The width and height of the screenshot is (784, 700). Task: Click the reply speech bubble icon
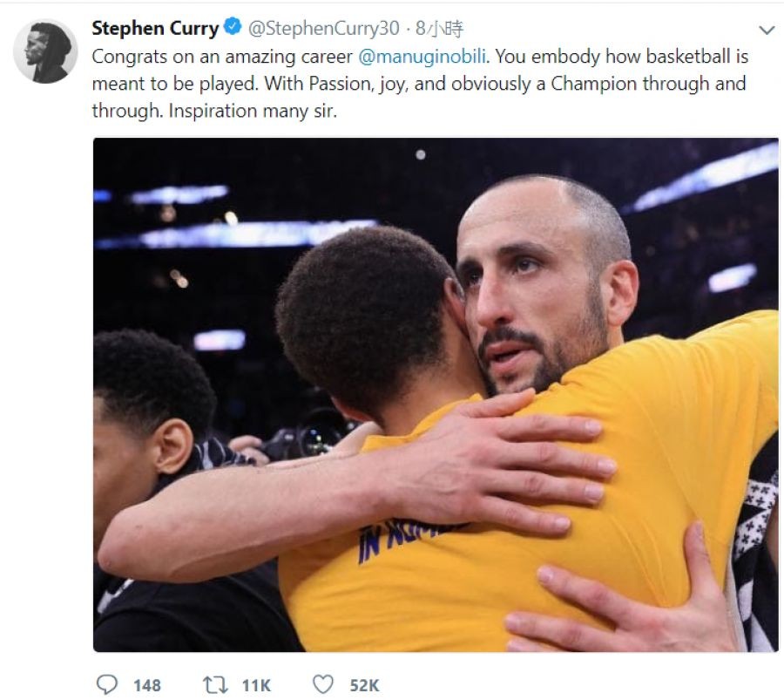point(106,684)
